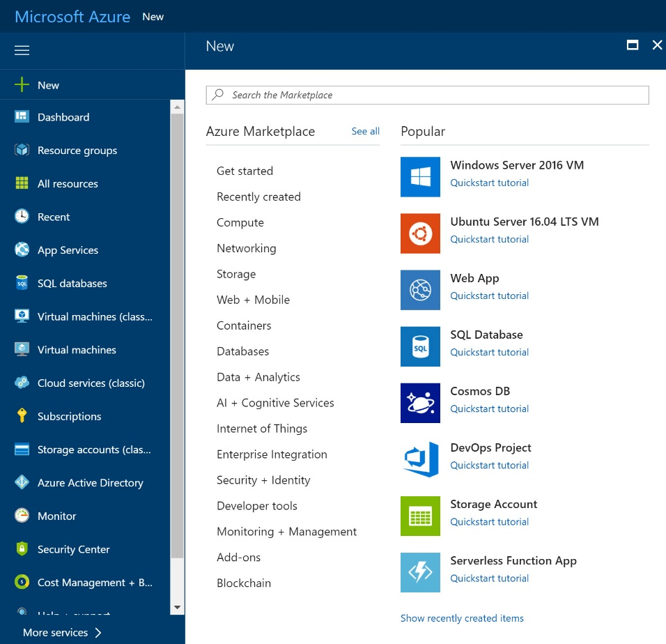
Task: Select the Blockchain category
Action: tap(244, 583)
